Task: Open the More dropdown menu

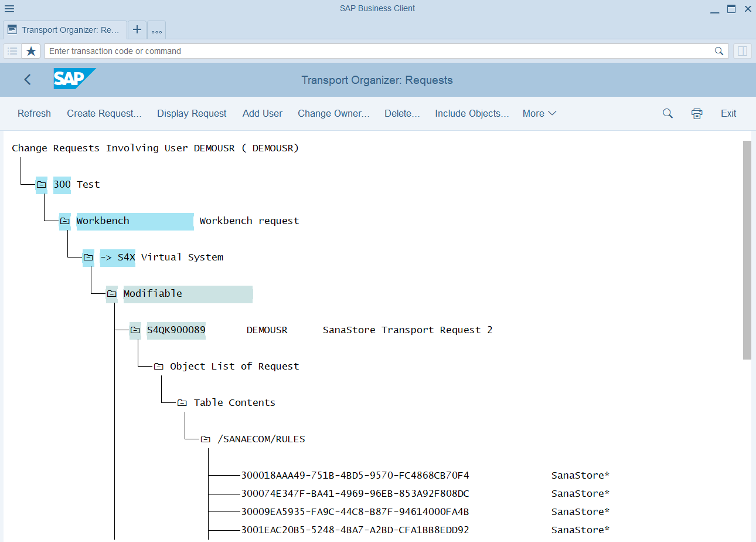Action: 539,113
